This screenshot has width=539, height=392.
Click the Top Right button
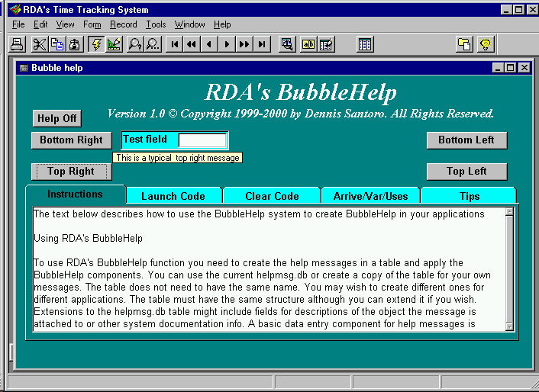coord(72,172)
